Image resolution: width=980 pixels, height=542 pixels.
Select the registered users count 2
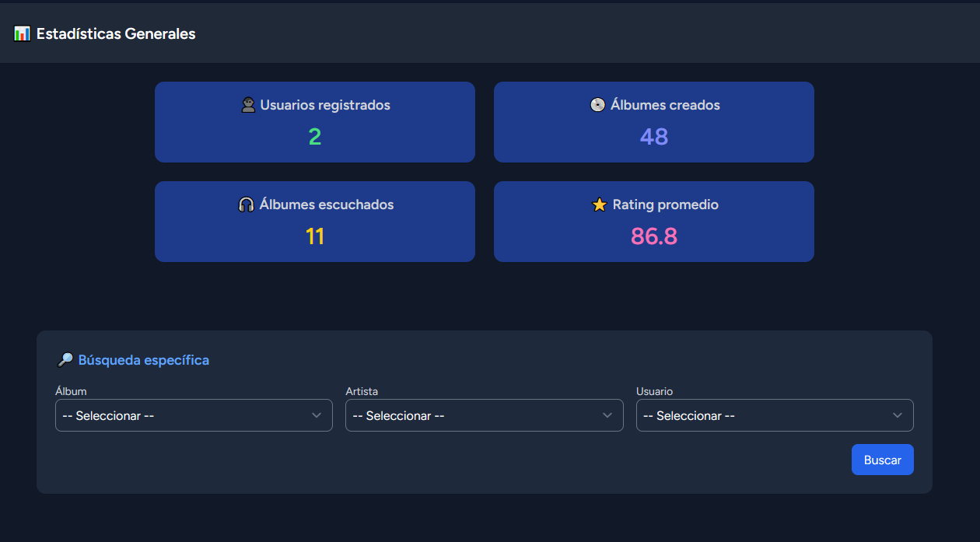coord(314,137)
